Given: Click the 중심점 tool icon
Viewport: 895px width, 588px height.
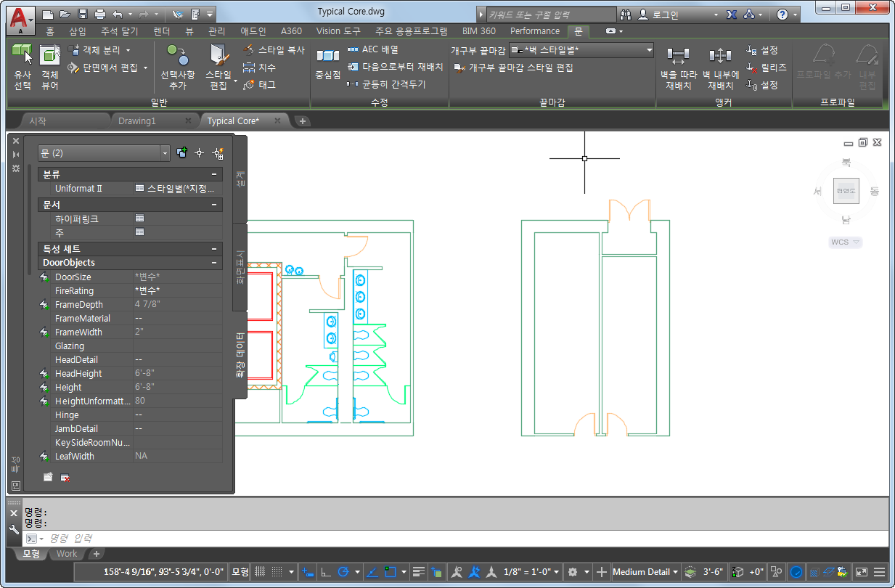Looking at the screenshot, I should 327,57.
